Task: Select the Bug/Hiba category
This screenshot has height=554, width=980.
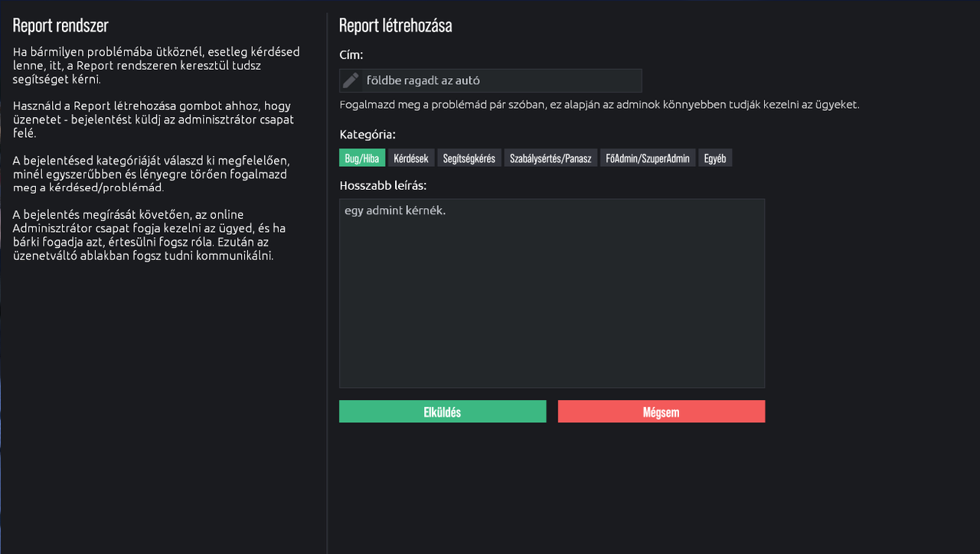Action: [x=362, y=158]
